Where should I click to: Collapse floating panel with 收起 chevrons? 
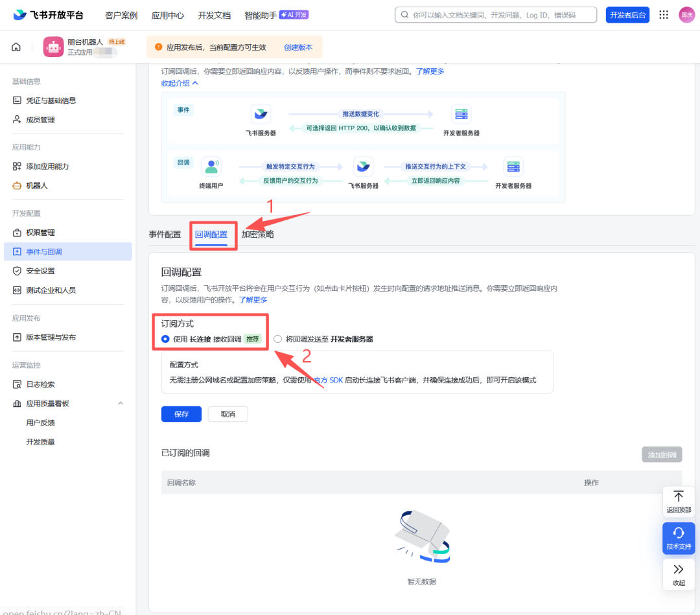pyautogui.click(x=679, y=575)
